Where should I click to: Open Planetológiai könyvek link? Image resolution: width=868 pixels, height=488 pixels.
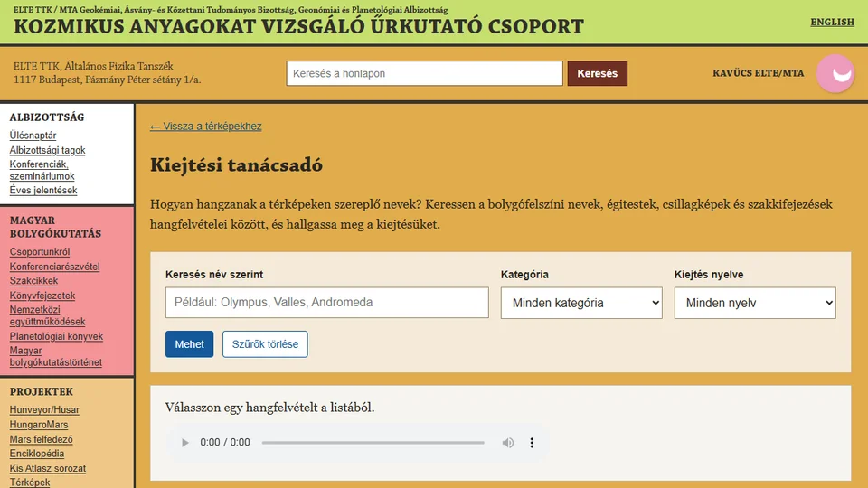[x=56, y=336]
